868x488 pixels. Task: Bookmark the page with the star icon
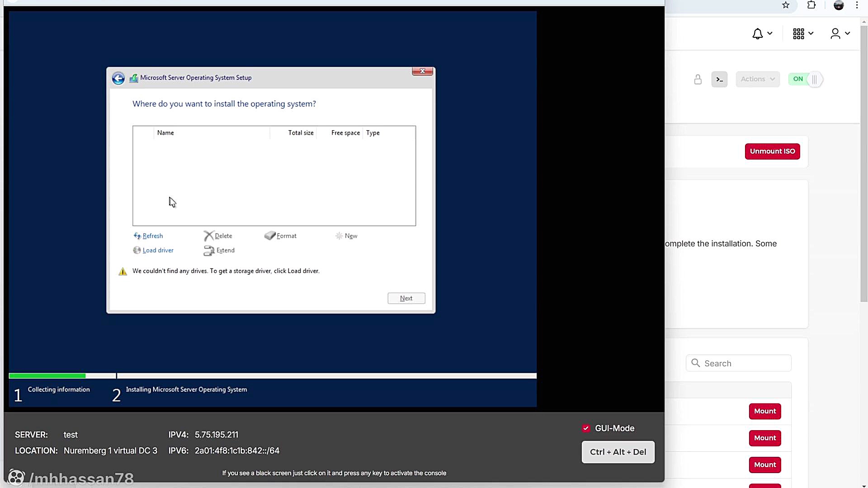[x=786, y=5]
